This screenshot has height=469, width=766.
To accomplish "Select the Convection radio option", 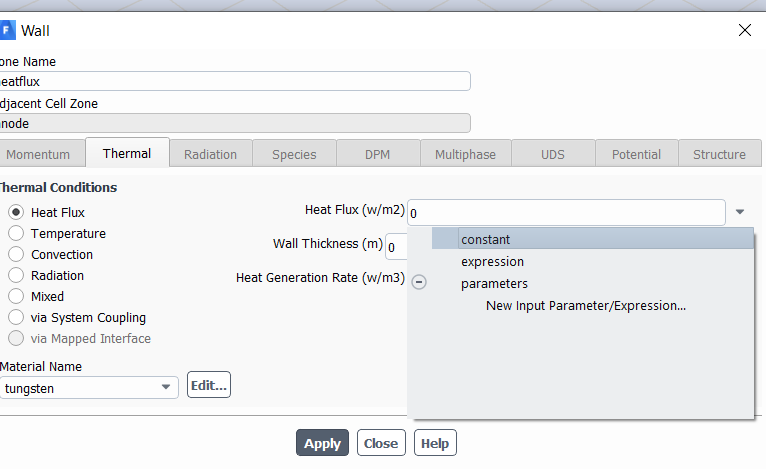I will 16,254.
